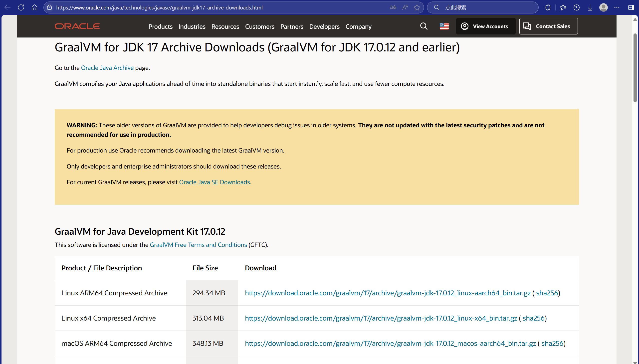Open Customers menu
This screenshot has height=364, width=639.
260,26
